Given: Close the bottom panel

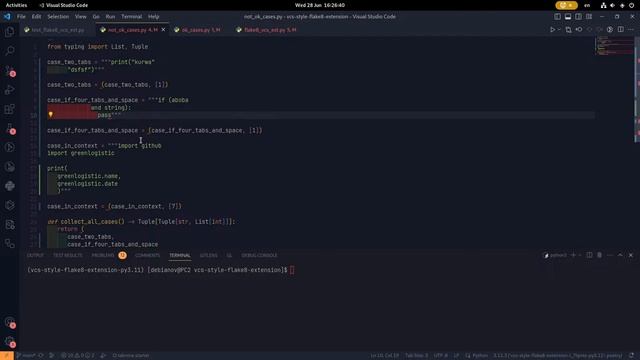Looking at the screenshot, I should [631, 255].
